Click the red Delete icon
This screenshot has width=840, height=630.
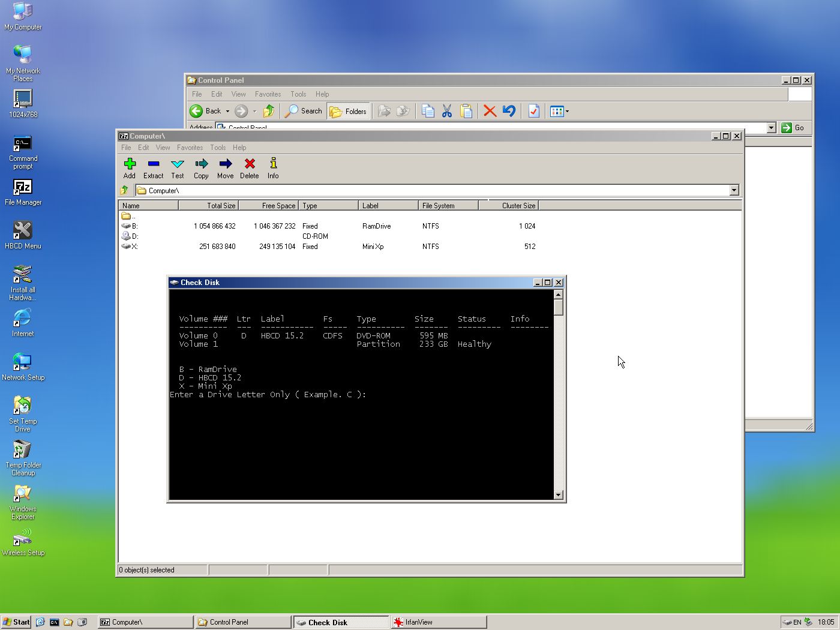250,168
